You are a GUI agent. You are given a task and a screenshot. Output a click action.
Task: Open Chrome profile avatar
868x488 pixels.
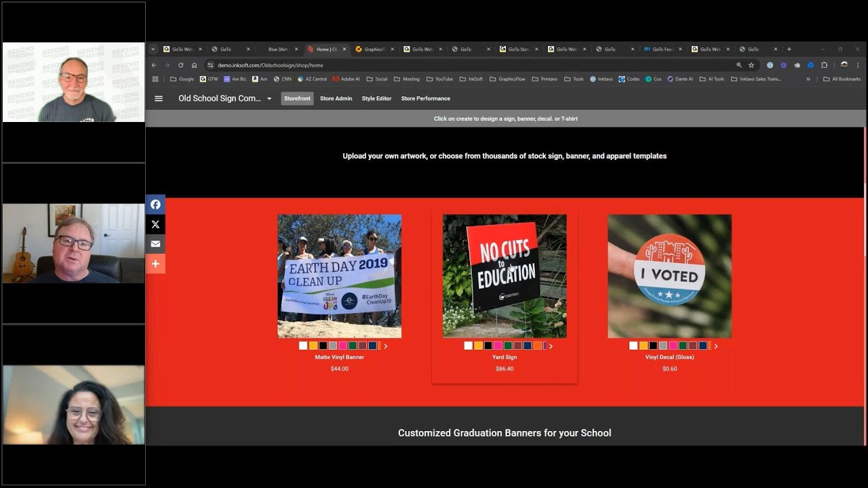click(x=844, y=65)
